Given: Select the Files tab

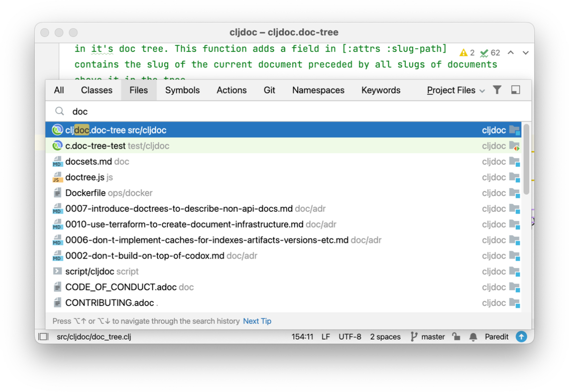Looking at the screenshot, I should coord(138,90).
